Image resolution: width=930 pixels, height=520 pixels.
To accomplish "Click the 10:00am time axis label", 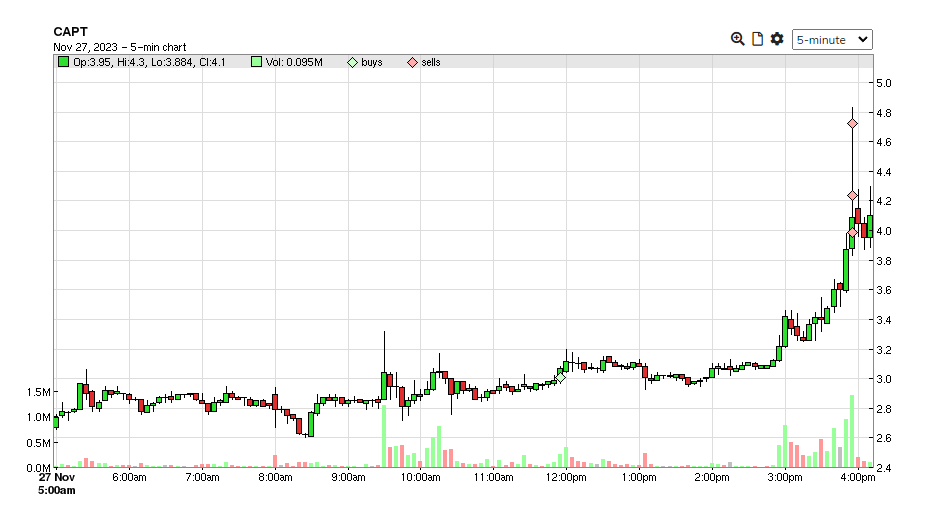I will pyautogui.click(x=421, y=477).
